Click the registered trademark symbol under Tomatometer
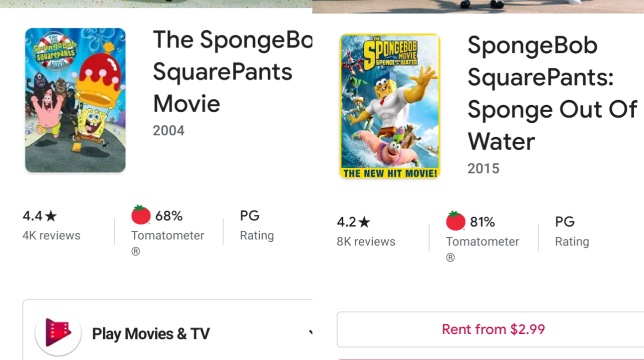The width and height of the screenshot is (644, 360). (135, 251)
